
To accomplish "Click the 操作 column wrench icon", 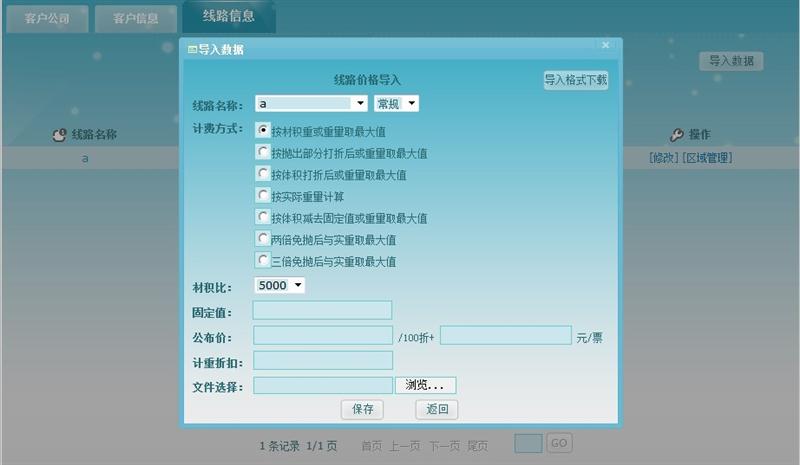I will click(x=677, y=135).
